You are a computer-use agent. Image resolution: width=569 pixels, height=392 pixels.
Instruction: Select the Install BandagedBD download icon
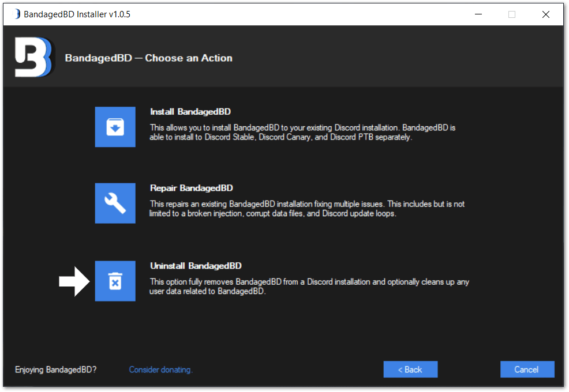click(x=115, y=127)
